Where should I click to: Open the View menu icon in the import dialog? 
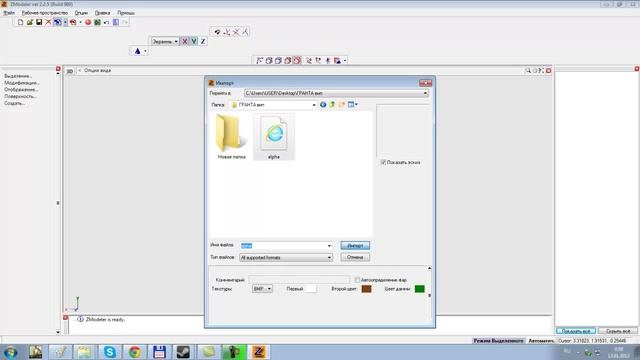click(352, 105)
